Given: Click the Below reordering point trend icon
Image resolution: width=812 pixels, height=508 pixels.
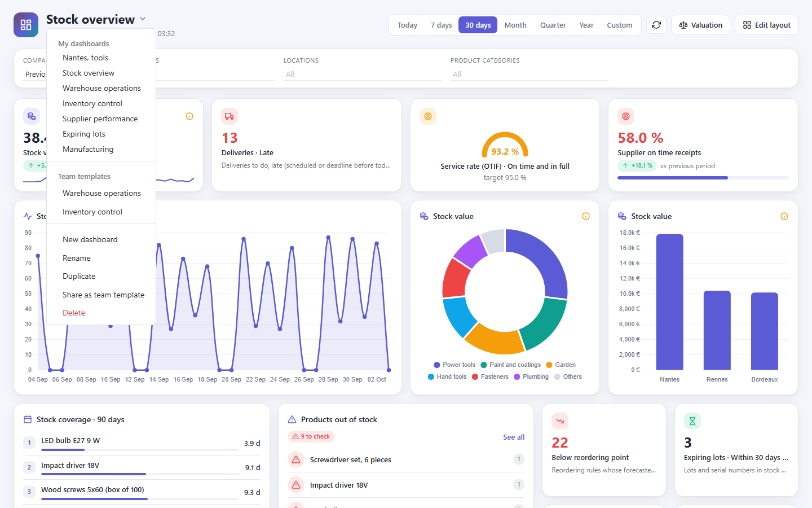Looking at the screenshot, I should (x=560, y=421).
